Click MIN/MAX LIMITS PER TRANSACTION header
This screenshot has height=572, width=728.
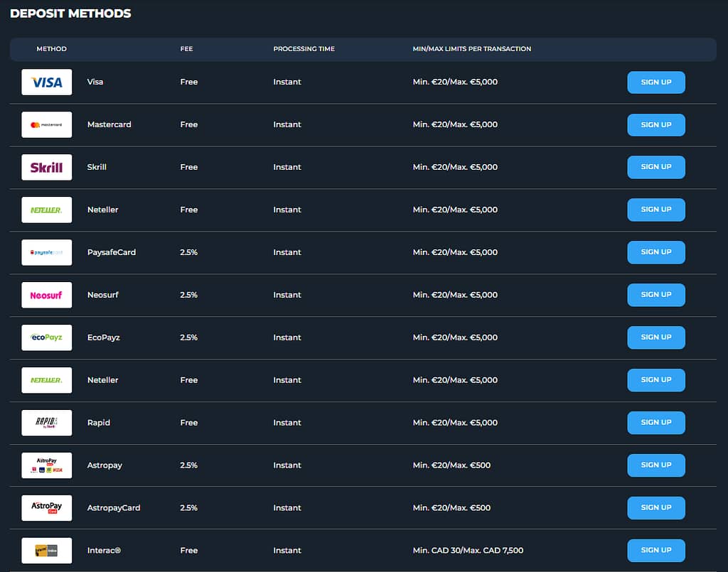click(472, 49)
